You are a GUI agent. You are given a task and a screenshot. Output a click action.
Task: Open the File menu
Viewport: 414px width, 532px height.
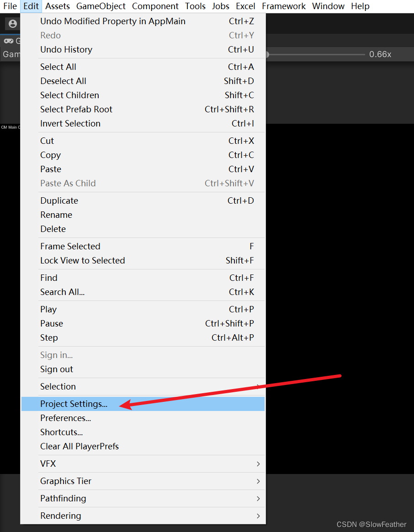pos(10,6)
